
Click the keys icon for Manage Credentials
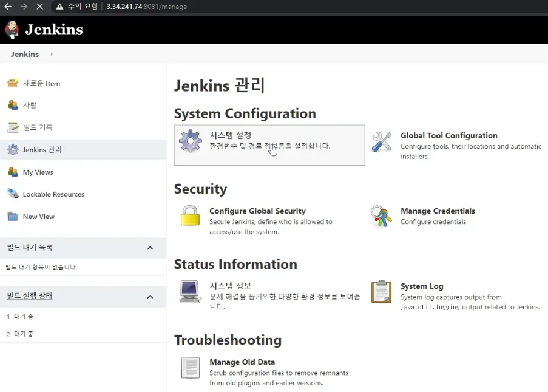point(382,216)
